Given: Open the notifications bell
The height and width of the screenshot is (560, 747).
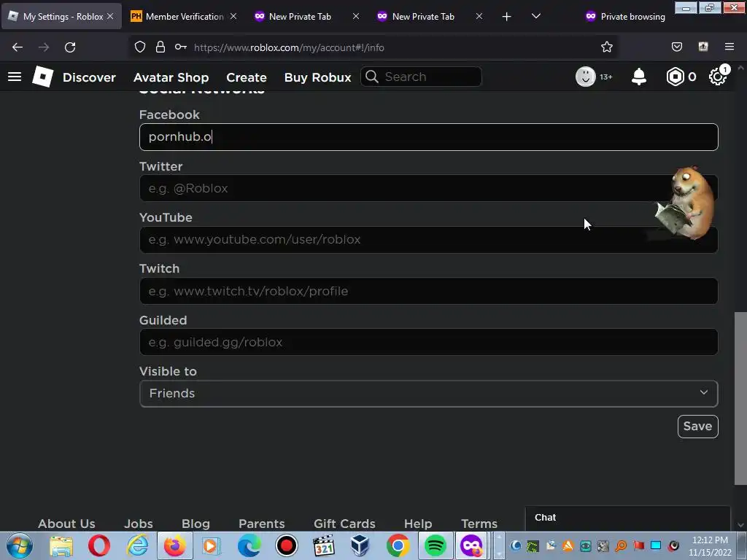Looking at the screenshot, I should [x=639, y=77].
